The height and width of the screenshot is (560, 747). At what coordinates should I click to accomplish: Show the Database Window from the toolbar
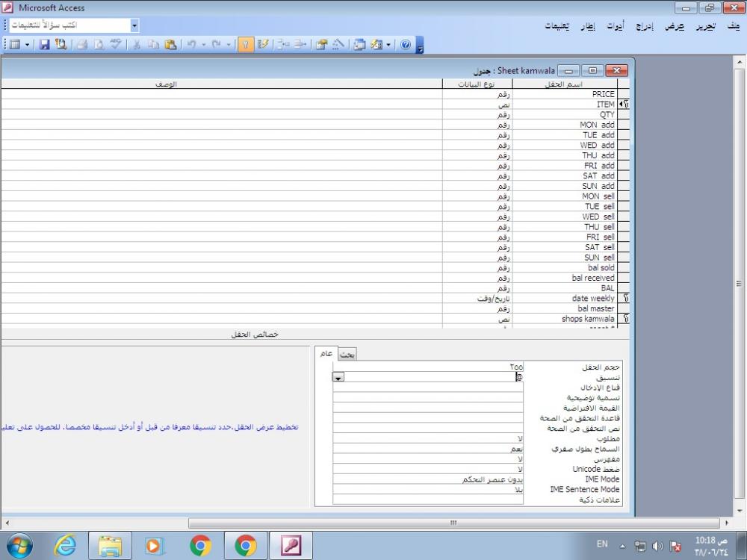click(x=360, y=45)
